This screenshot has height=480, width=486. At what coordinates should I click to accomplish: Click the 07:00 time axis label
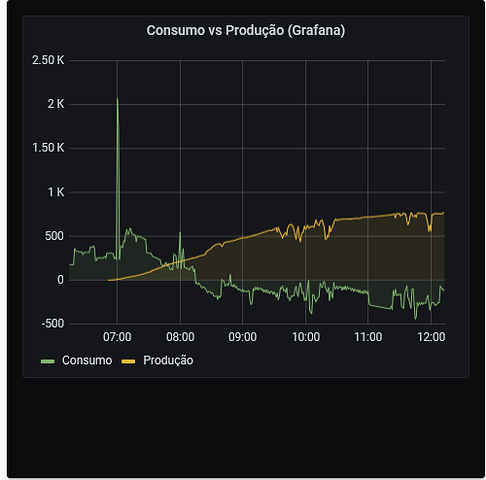coord(117,337)
